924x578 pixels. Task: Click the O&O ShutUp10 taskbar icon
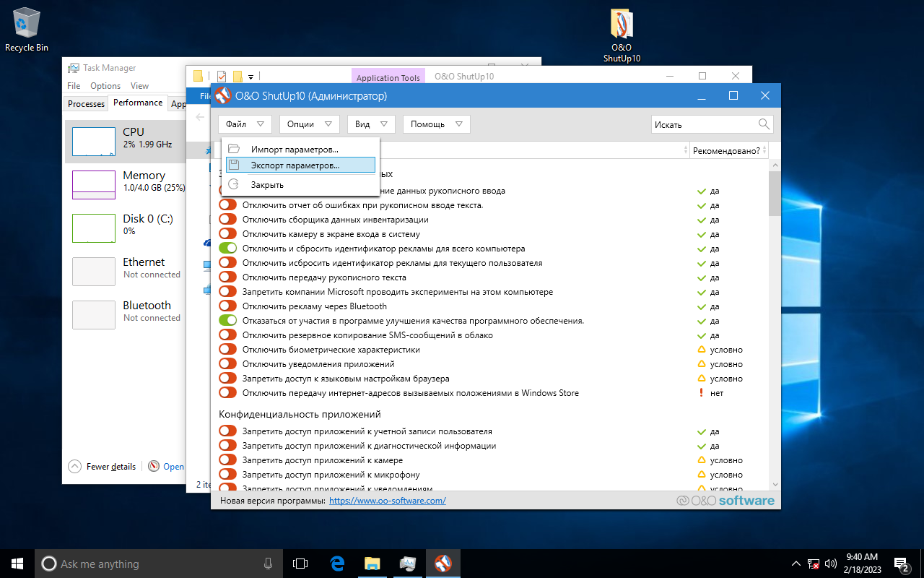[x=443, y=564]
